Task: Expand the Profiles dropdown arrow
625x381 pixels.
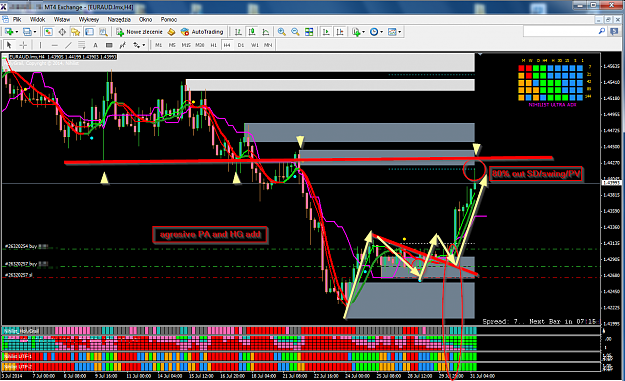Action: coord(35,32)
